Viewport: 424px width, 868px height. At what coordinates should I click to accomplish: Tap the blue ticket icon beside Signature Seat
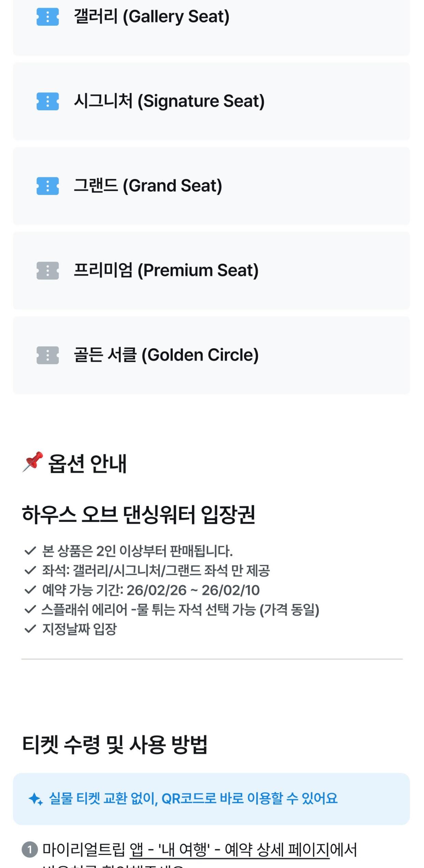[47, 101]
